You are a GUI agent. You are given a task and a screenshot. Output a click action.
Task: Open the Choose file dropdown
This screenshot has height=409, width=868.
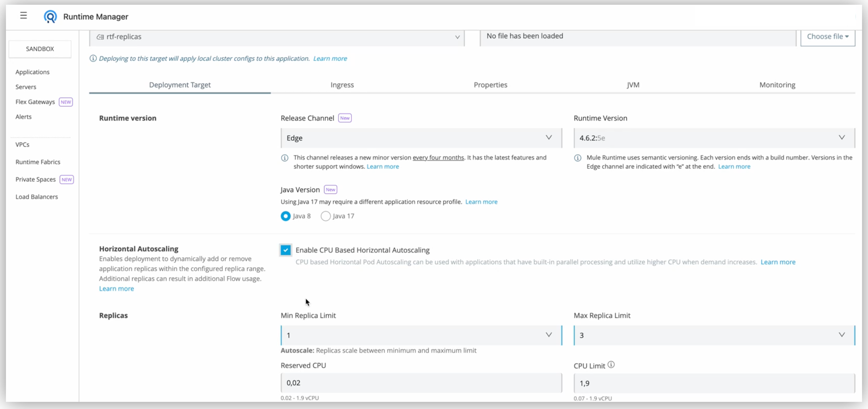pos(828,36)
